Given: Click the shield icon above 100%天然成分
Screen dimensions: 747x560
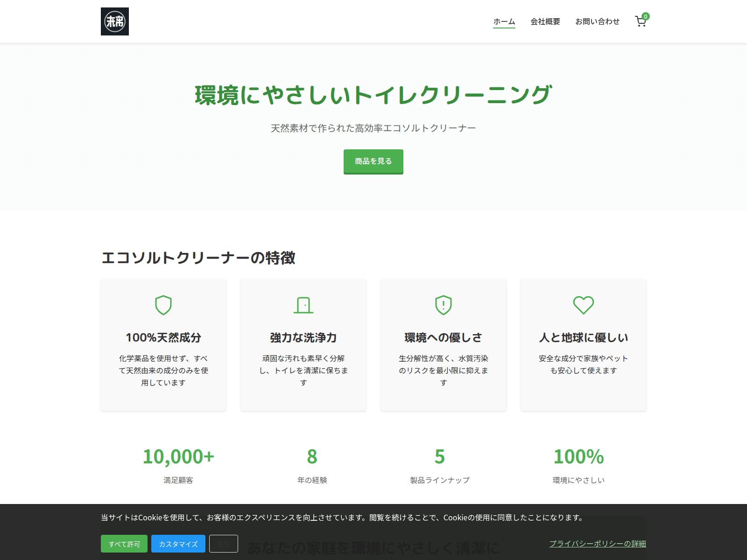Looking at the screenshot, I should (163, 305).
